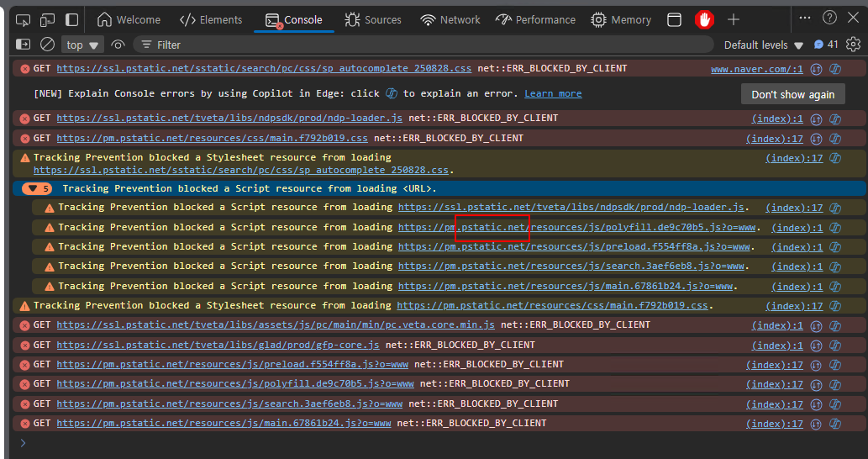Follow the Learn more link
Viewport: 868px width, 459px height.
tap(553, 93)
